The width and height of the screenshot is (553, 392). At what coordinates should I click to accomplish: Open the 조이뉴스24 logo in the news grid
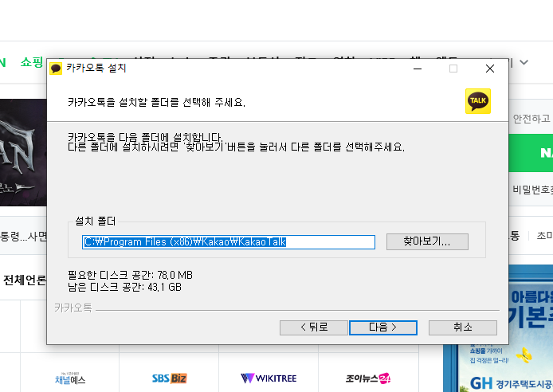[368, 378]
